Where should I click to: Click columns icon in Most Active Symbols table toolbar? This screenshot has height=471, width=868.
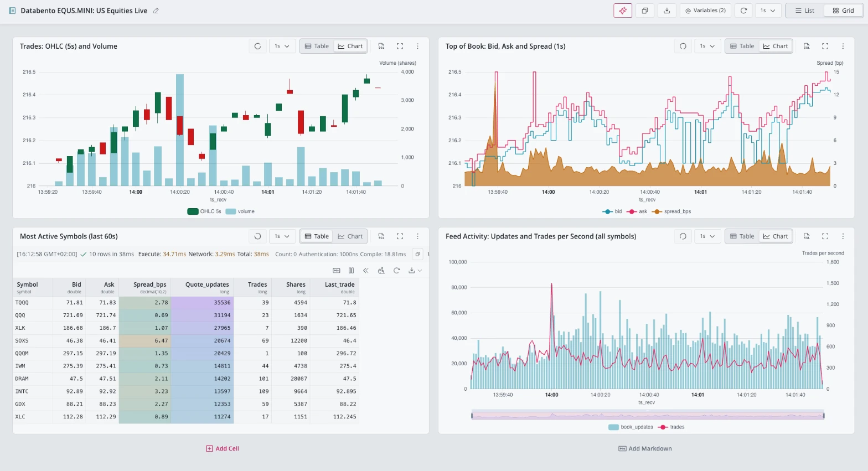click(x=351, y=271)
